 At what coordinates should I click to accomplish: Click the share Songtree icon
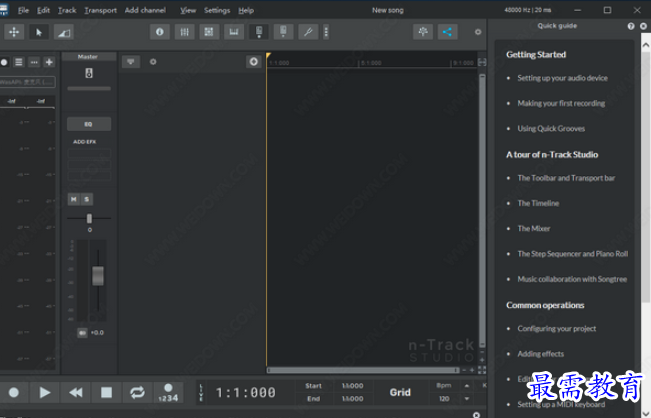(447, 32)
